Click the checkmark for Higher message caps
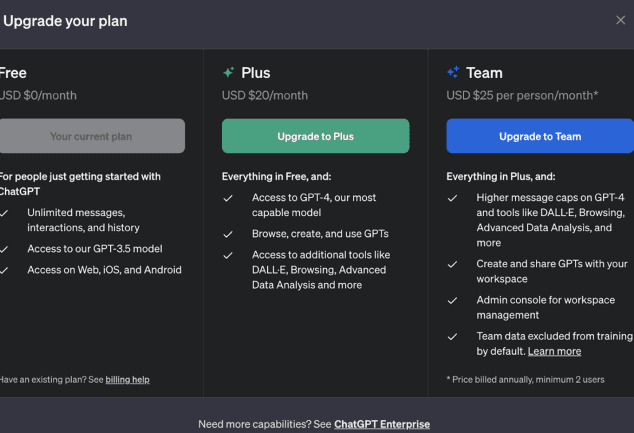 click(x=453, y=198)
